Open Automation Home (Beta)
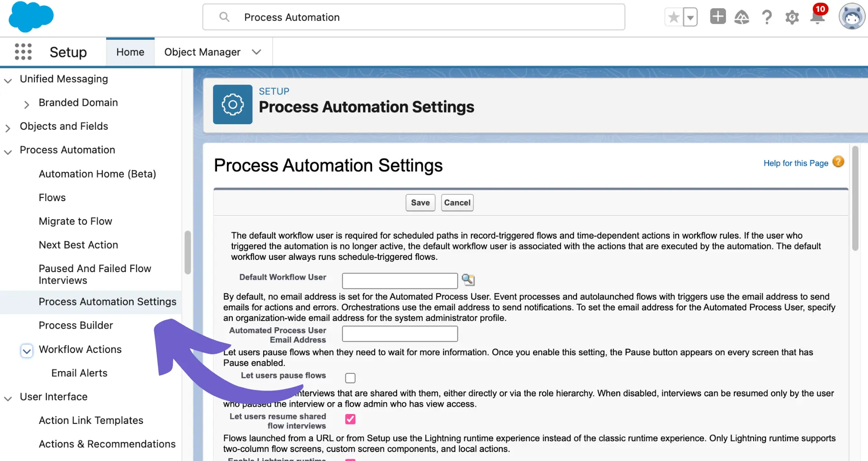Image resolution: width=868 pixels, height=461 pixels. 97,174
